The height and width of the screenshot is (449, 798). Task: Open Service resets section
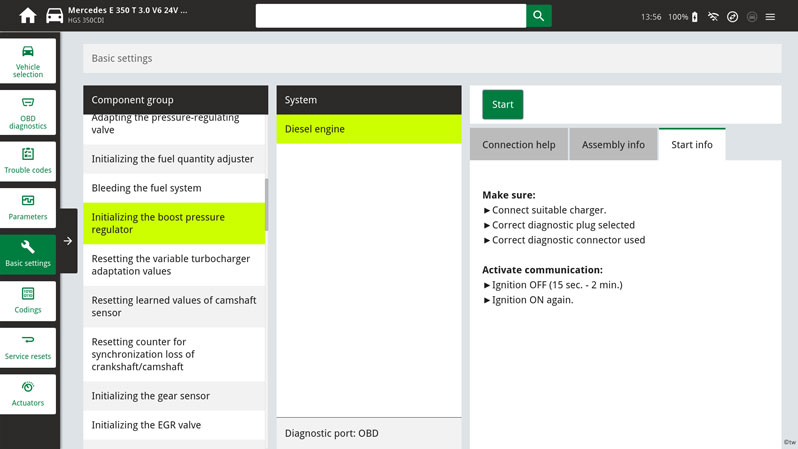pos(28,346)
